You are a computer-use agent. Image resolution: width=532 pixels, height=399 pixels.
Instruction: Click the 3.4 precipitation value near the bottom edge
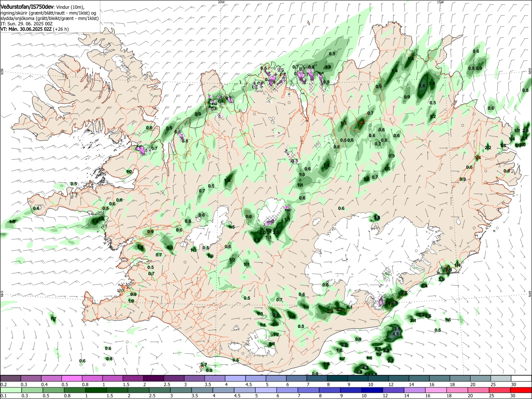click(x=359, y=371)
